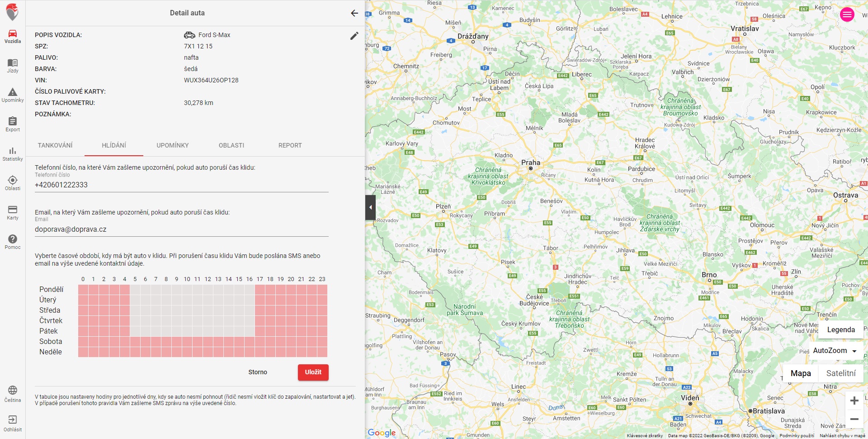Open the Export clipboard icon
The width and height of the screenshot is (868, 439).
coord(13,124)
